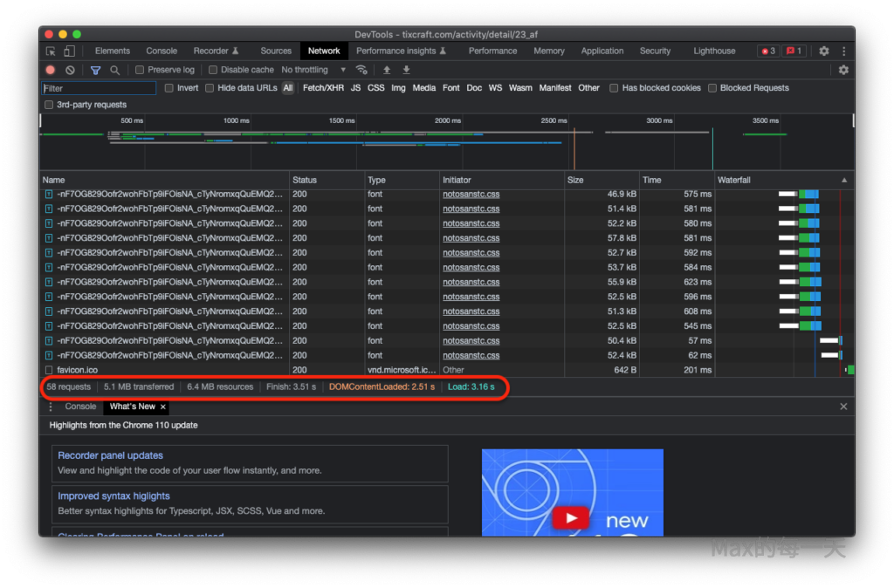Open the Lighthouse tab
894x588 pixels.
[714, 51]
